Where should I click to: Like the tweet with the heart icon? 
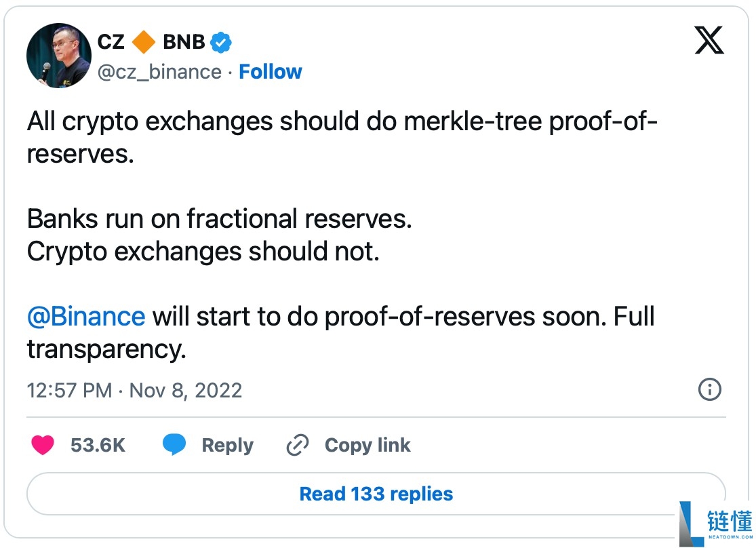click(43, 445)
